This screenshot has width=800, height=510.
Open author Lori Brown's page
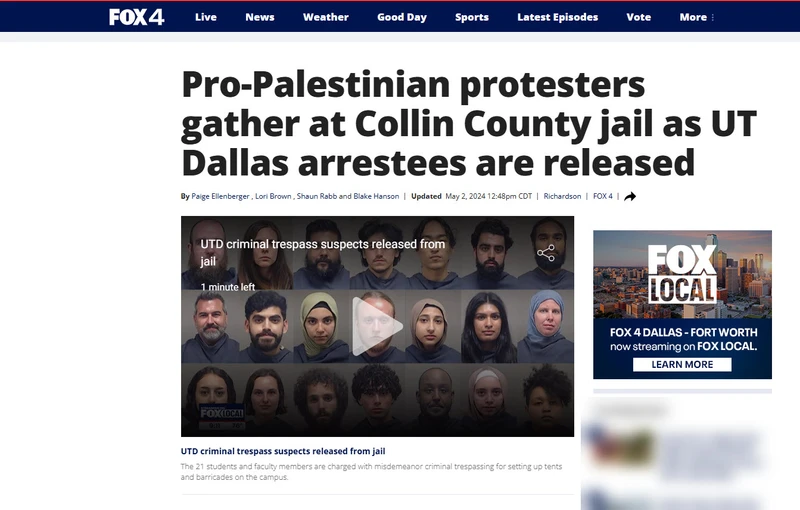point(273,196)
